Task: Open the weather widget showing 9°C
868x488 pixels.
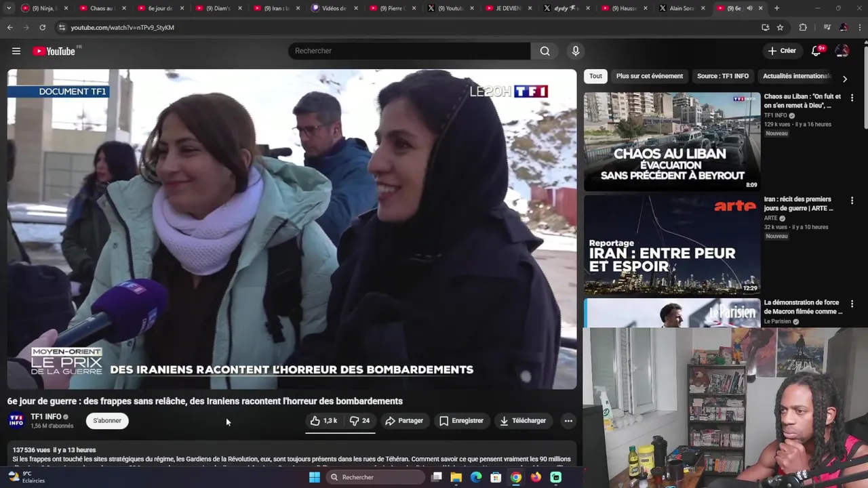Action: click(x=26, y=477)
